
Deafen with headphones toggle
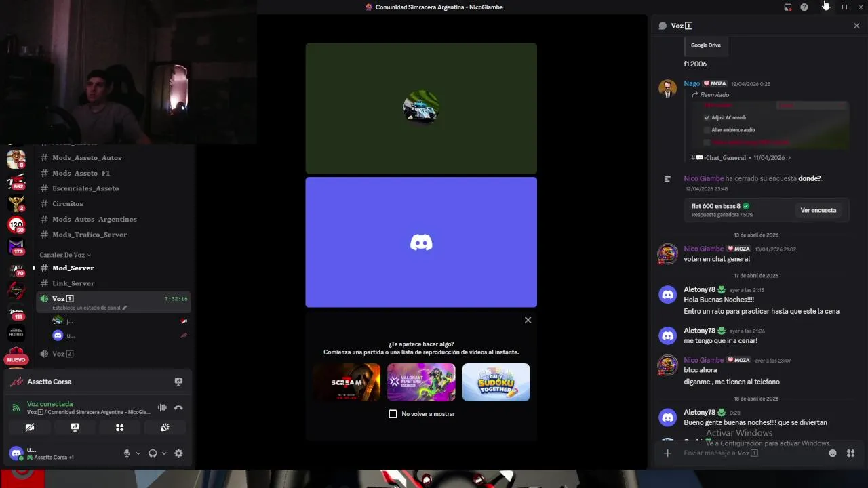pos(153,453)
